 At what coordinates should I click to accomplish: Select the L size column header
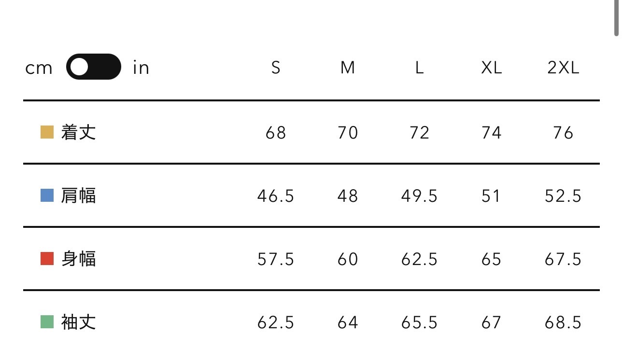click(x=419, y=68)
